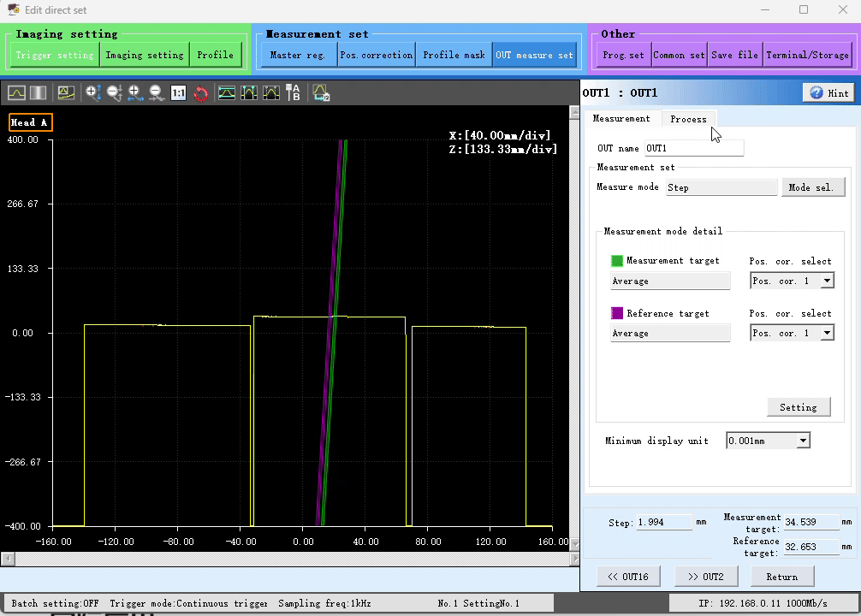Open Prog. set in the Other group
This screenshot has height=616, width=861.
623,55
